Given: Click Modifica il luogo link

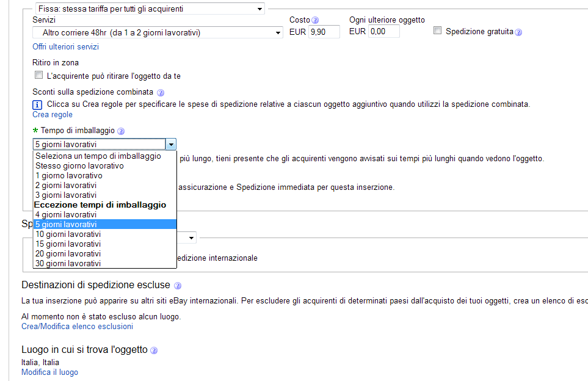Looking at the screenshot, I should point(50,372).
